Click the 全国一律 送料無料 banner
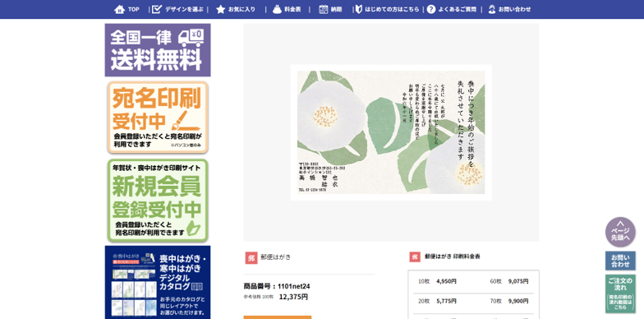Image resolution: width=644 pixels, height=319 pixels. tap(158, 49)
